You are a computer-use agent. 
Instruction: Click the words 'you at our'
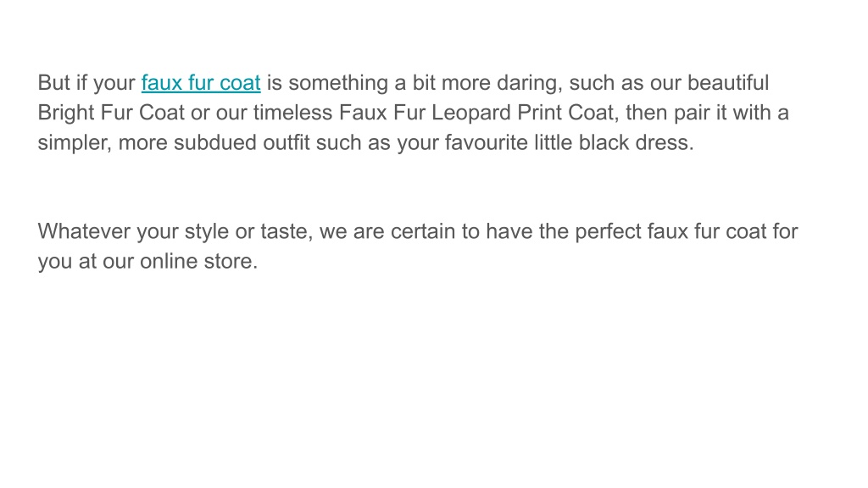click(x=86, y=261)
